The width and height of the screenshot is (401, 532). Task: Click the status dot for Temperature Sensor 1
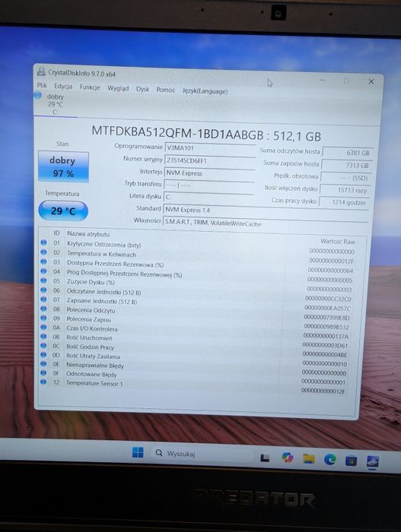pyautogui.click(x=43, y=382)
